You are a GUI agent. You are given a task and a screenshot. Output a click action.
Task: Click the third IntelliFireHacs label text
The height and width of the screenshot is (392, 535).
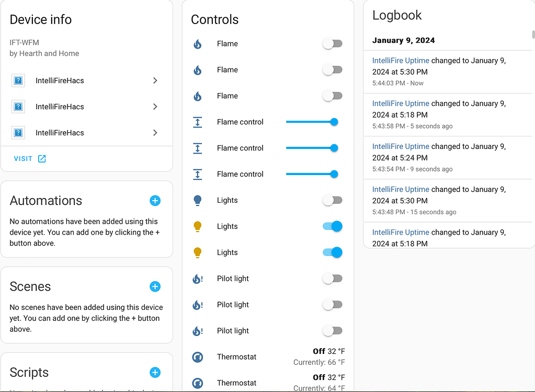60,133
